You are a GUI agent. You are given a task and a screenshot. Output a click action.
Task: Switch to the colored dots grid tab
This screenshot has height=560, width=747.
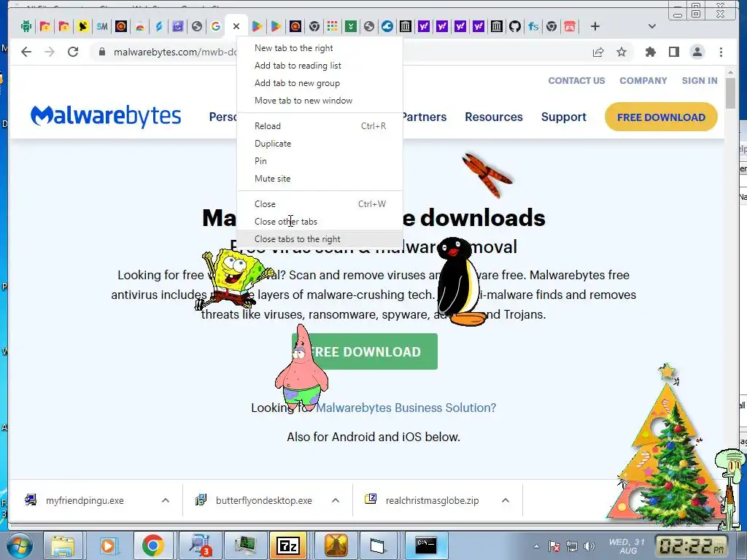(x=332, y=27)
